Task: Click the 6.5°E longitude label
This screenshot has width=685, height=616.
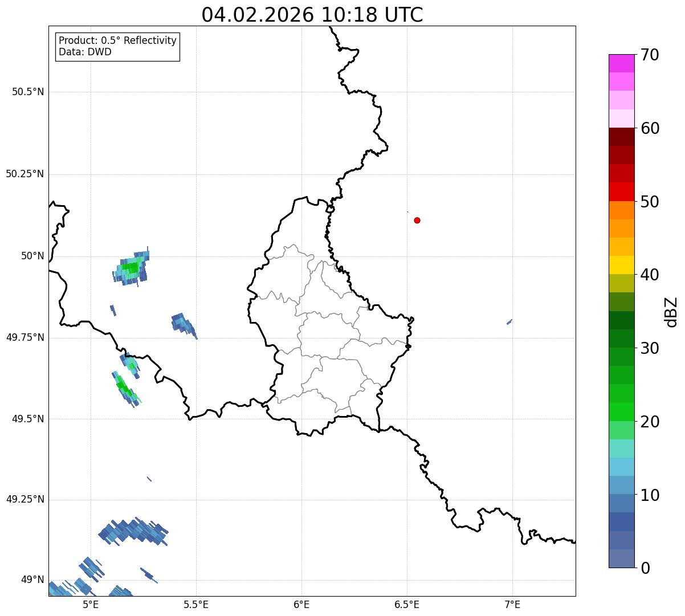Action: tap(407, 605)
